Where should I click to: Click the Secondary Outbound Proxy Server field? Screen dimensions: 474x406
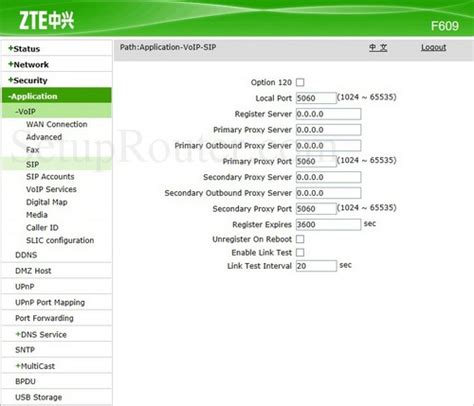tap(328, 193)
